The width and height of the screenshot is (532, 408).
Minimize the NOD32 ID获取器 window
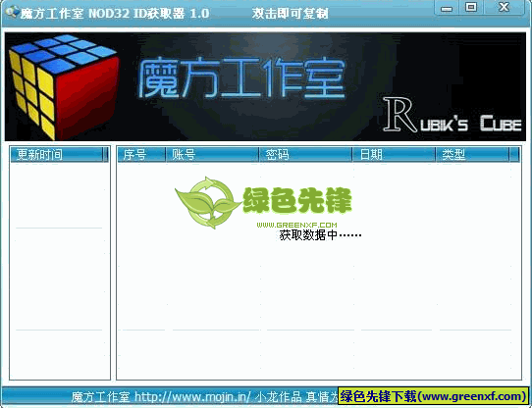(x=447, y=8)
